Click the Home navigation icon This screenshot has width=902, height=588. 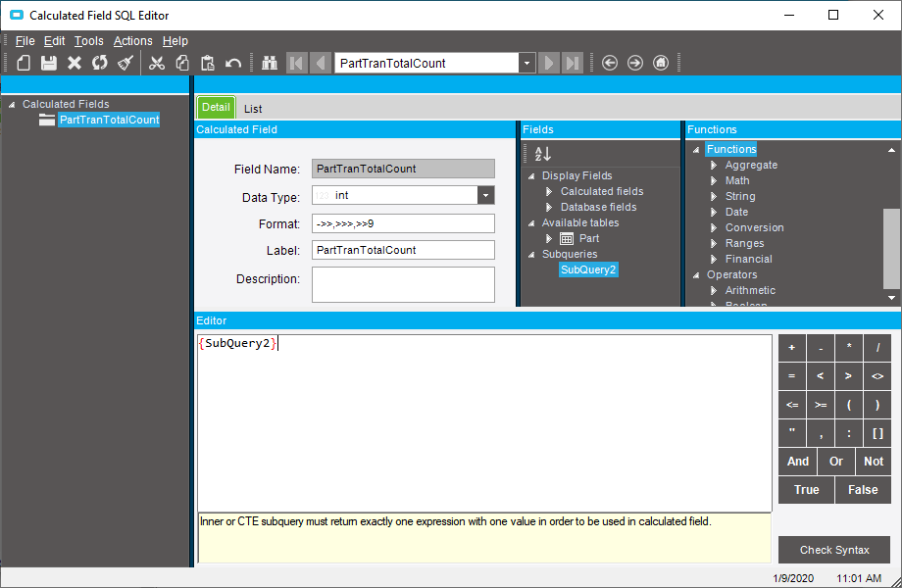[661, 63]
